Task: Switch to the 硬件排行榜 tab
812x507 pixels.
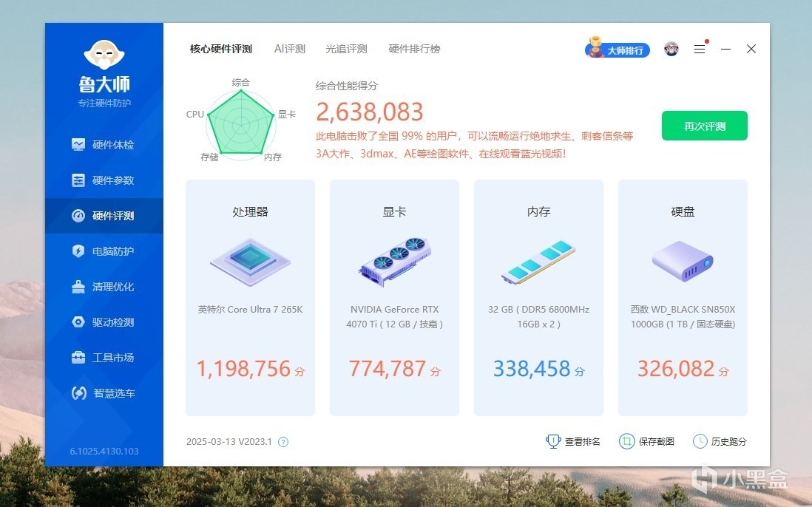Action: (x=414, y=49)
